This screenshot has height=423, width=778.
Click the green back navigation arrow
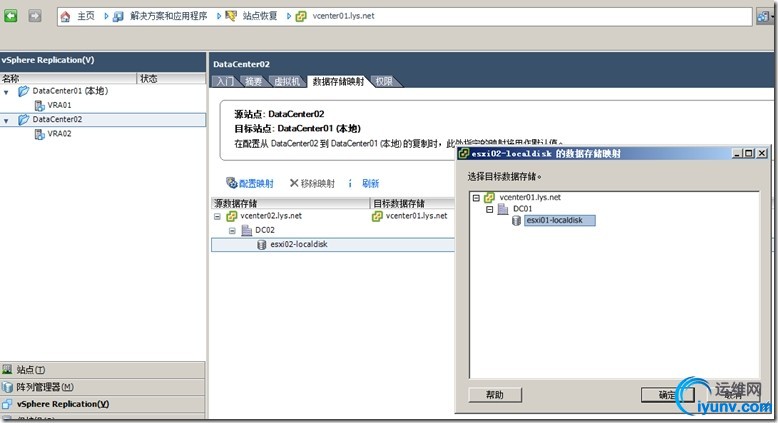click(x=11, y=16)
